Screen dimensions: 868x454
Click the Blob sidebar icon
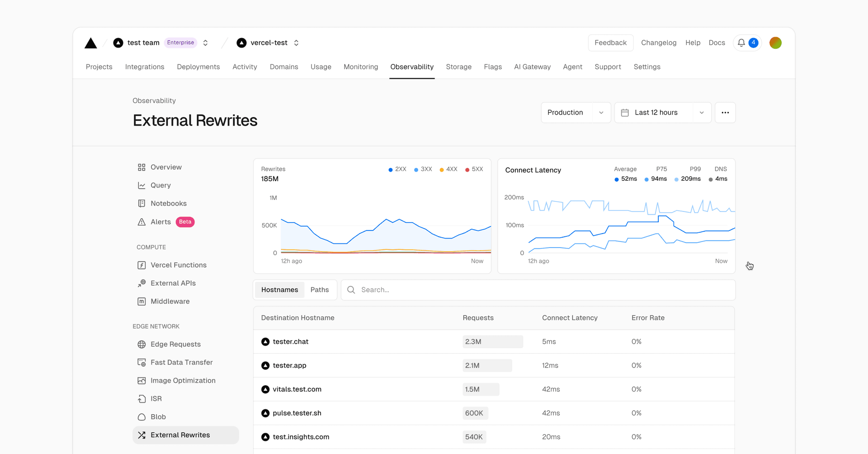[142, 417]
